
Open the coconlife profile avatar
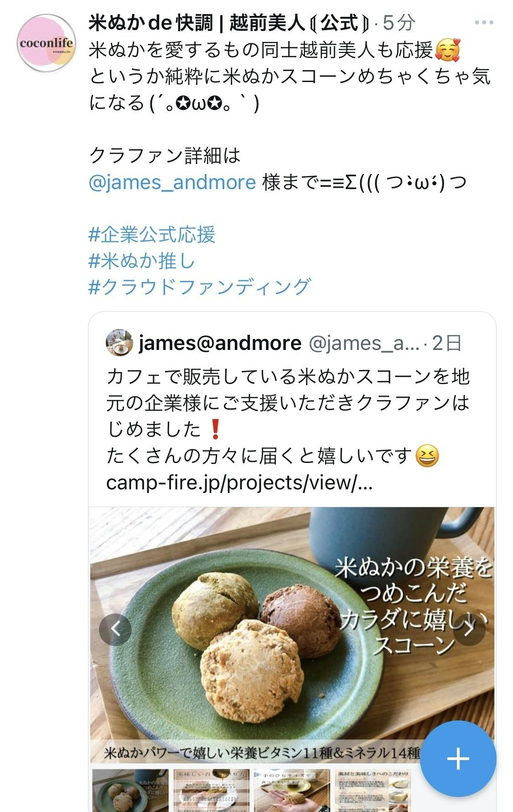pos(46,43)
